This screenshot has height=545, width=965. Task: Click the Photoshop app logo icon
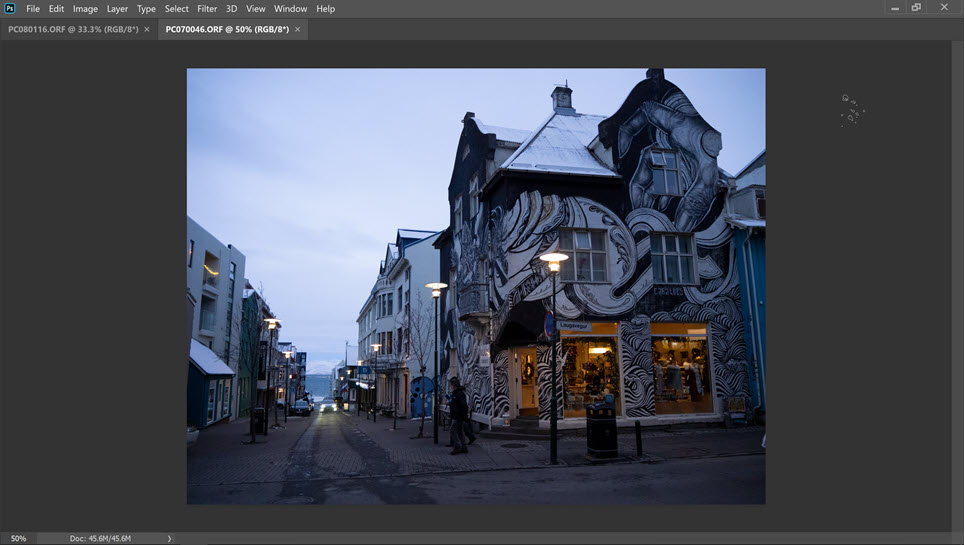(10, 8)
